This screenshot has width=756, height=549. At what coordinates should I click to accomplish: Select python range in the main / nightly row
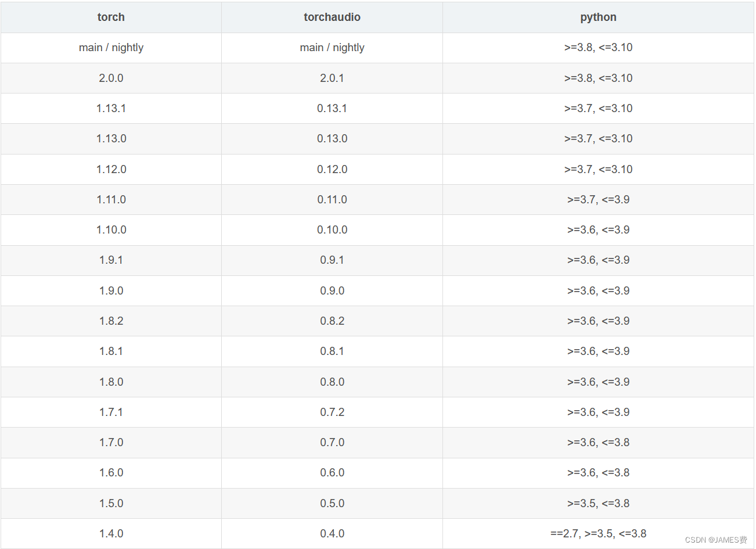point(598,48)
